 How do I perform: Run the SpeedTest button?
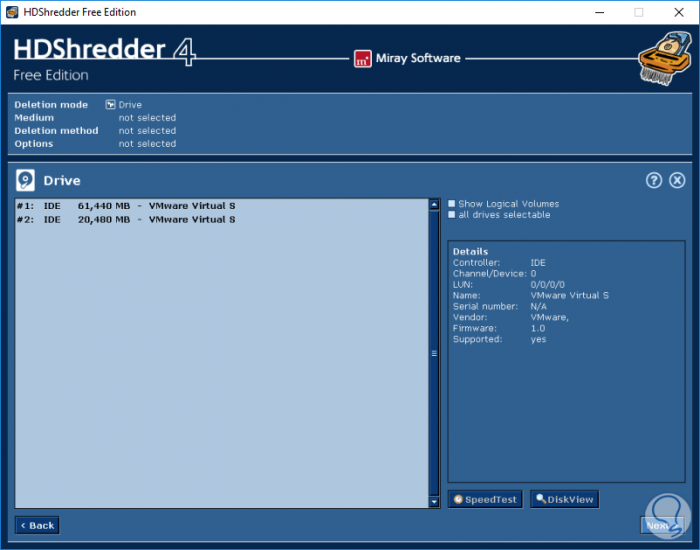point(485,499)
